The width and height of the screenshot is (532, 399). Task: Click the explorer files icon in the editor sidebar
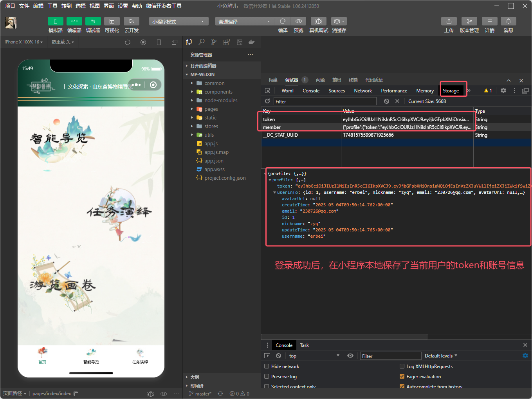click(x=189, y=42)
